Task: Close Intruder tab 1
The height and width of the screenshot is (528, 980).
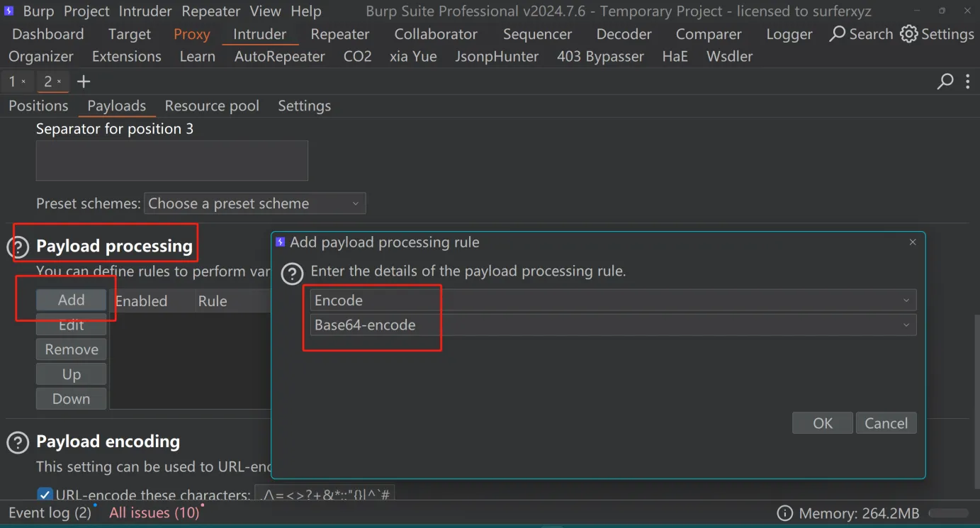Action: 23,82
